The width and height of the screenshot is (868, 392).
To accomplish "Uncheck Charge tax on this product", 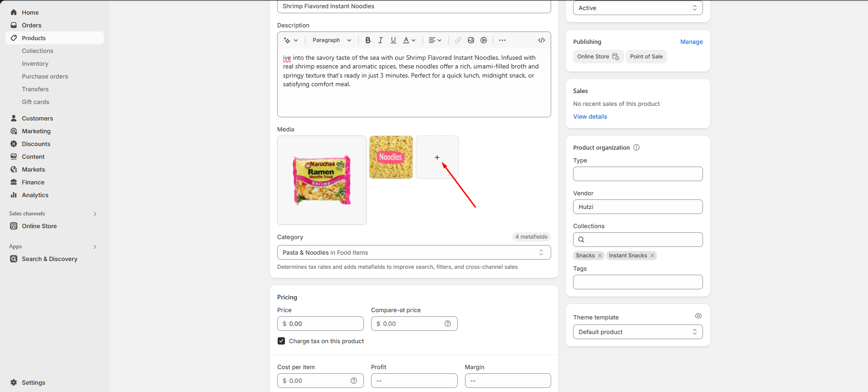I will pyautogui.click(x=281, y=341).
